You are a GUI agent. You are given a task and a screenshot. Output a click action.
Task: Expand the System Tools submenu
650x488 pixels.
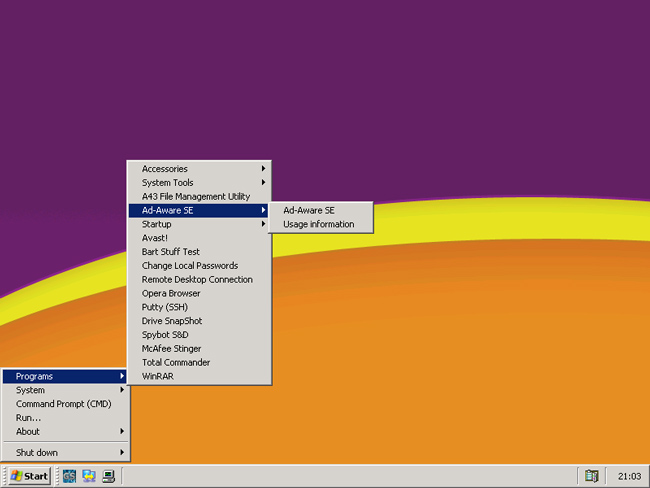coord(199,182)
